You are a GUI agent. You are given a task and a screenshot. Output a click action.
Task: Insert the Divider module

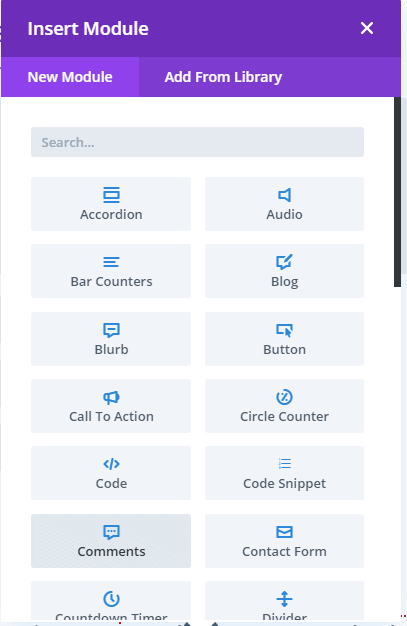click(284, 601)
